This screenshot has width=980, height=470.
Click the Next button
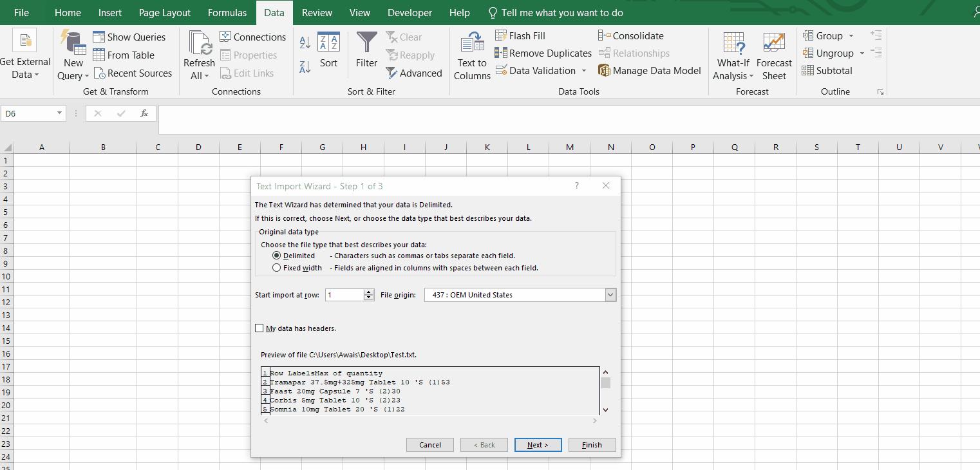[538, 445]
